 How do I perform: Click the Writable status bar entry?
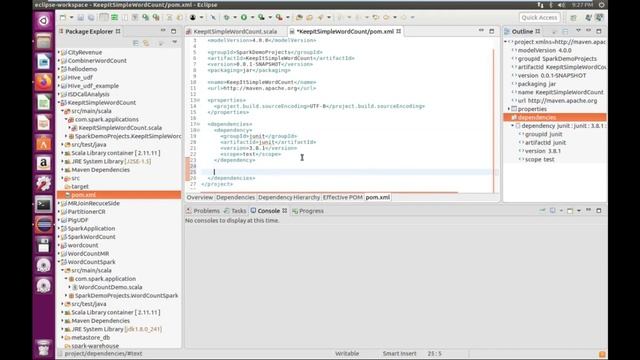(347, 353)
